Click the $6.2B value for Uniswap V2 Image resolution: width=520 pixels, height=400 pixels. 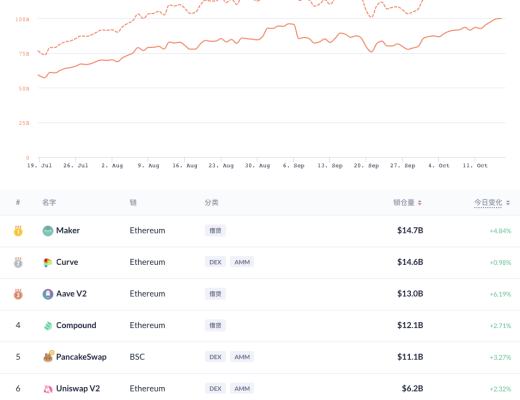(412, 388)
